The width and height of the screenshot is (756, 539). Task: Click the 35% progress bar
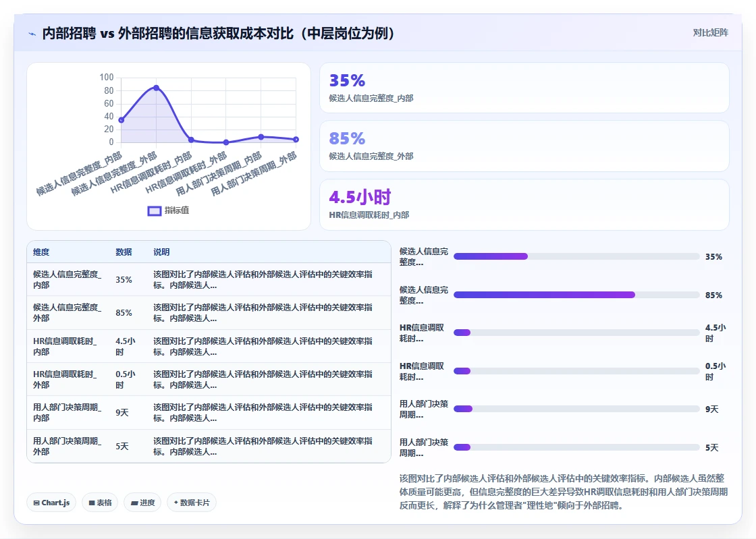576,256
